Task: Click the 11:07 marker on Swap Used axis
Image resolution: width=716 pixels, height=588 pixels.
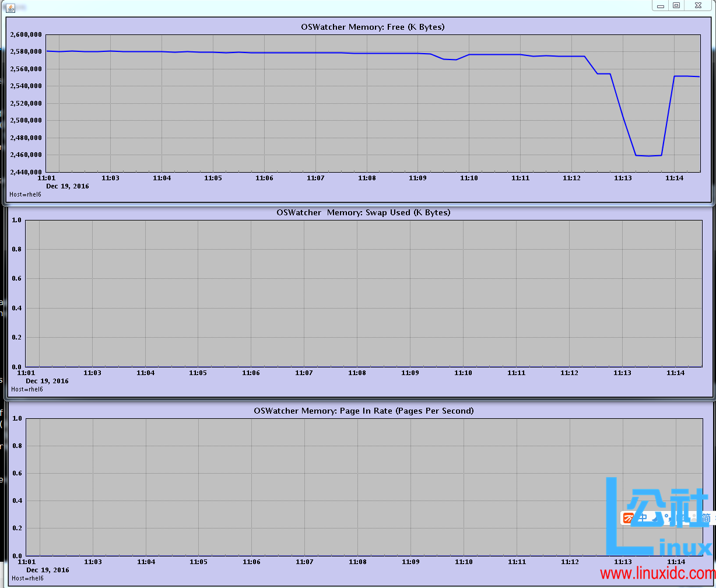Action: (x=304, y=373)
